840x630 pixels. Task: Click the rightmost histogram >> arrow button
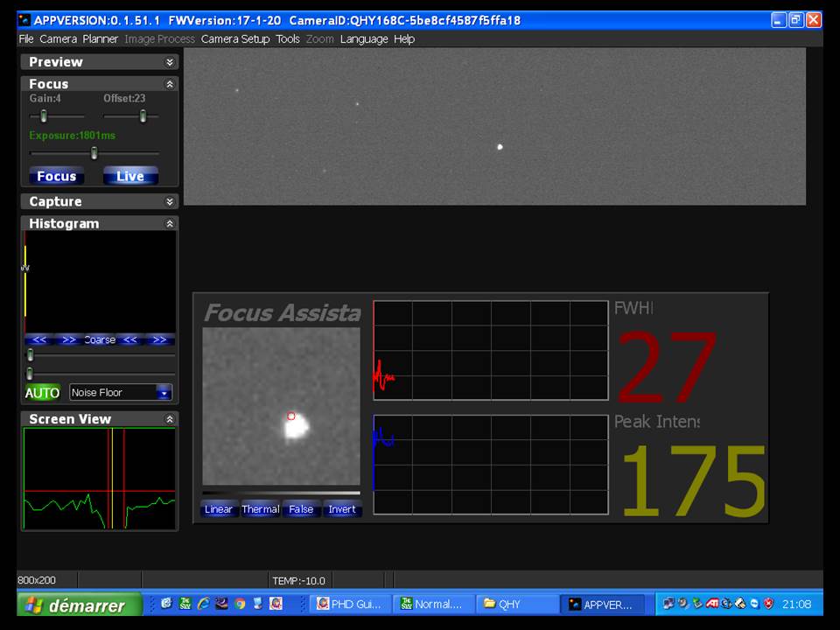tap(159, 340)
